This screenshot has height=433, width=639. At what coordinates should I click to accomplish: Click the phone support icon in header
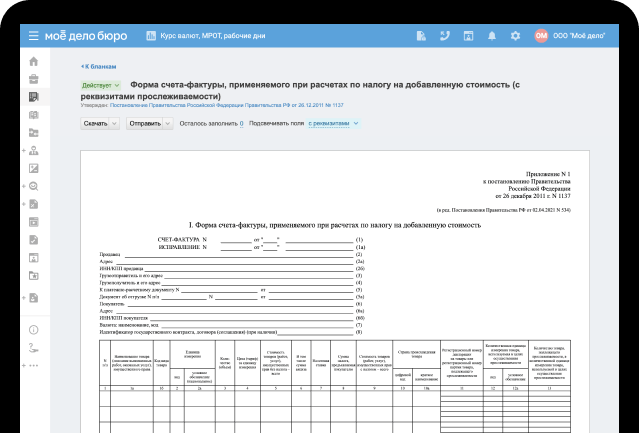click(x=445, y=36)
